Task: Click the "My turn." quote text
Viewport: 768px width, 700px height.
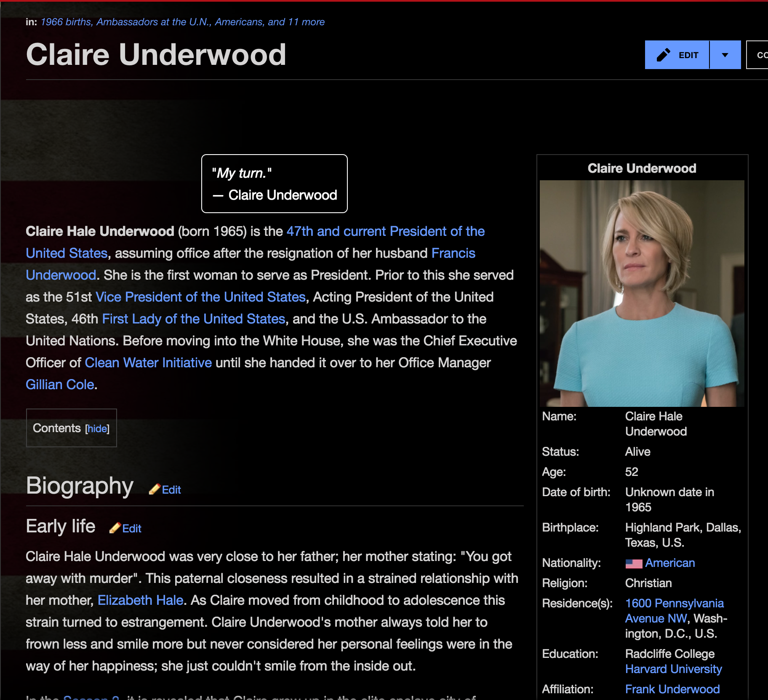Action: point(242,173)
